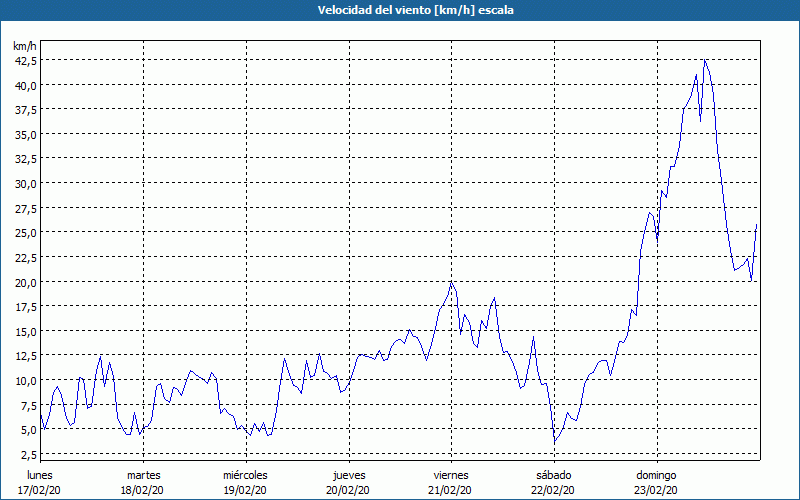Click the lowest dip of the line on sábado
This screenshot has height=500, width=800.
click(555, 442)
